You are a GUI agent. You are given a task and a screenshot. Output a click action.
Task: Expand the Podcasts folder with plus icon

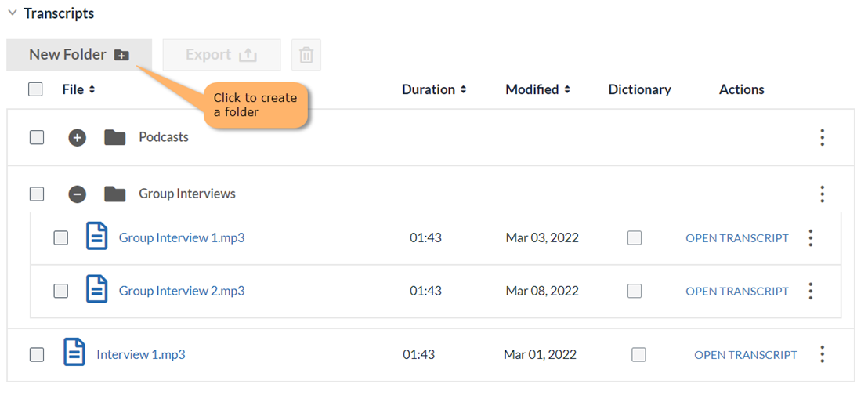(77, 137)
